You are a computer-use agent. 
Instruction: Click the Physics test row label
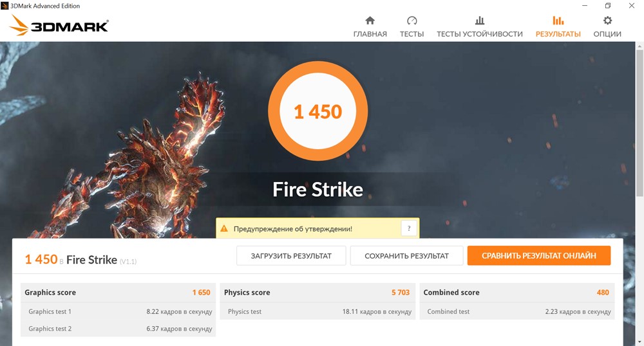(244, 311)
